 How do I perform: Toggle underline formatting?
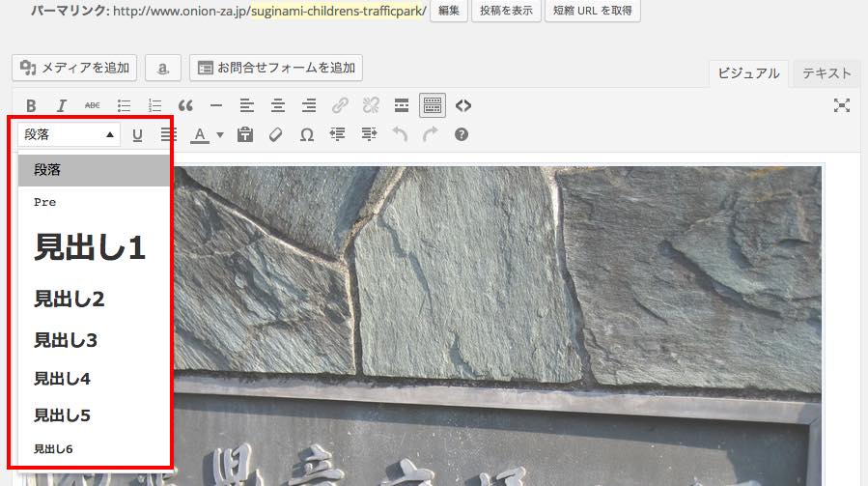137,134
